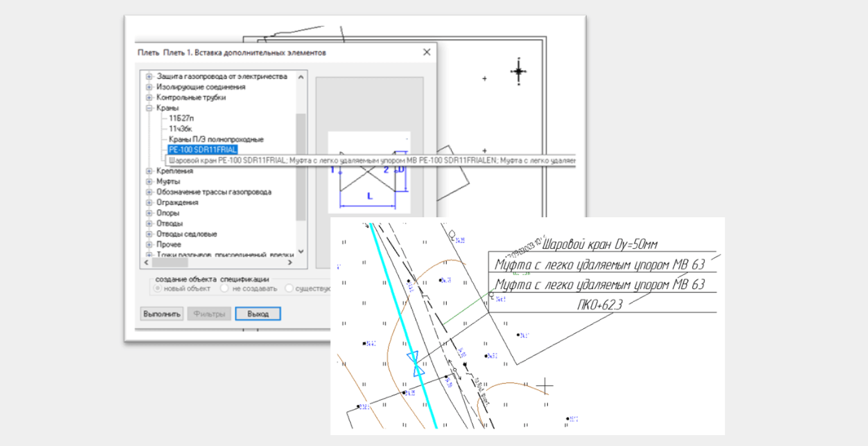The width and height of the screenshot is (868, 446).
Task: Click the tree's vertical scrollbar down arrow
Action: click(x=301, y=253)
